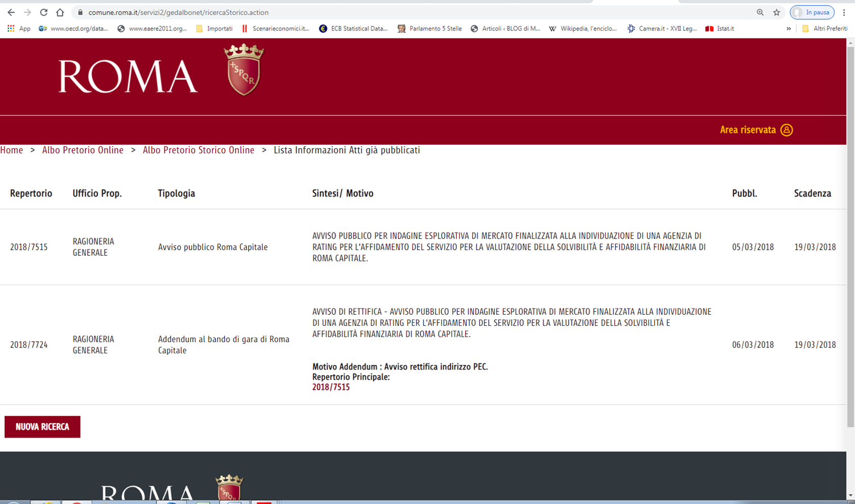Click 'Avviso pubblico Roma Capitale' tipologia cell
This screenshot has width=855, height=504.
213,247
